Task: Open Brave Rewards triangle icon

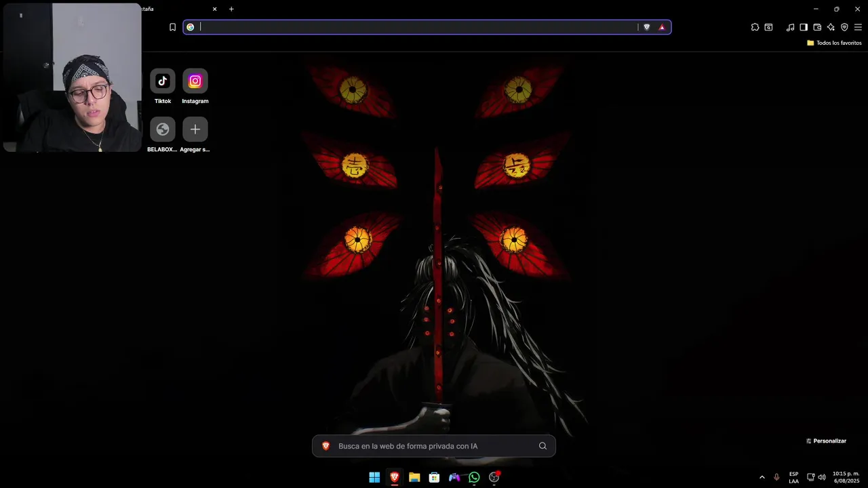Action: [662, 27]
